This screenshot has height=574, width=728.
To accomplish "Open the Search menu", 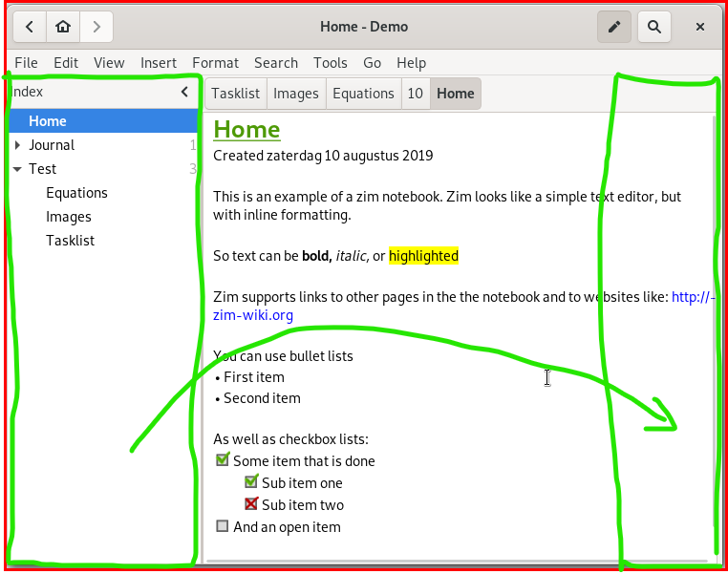I will [x=276, y=63].
